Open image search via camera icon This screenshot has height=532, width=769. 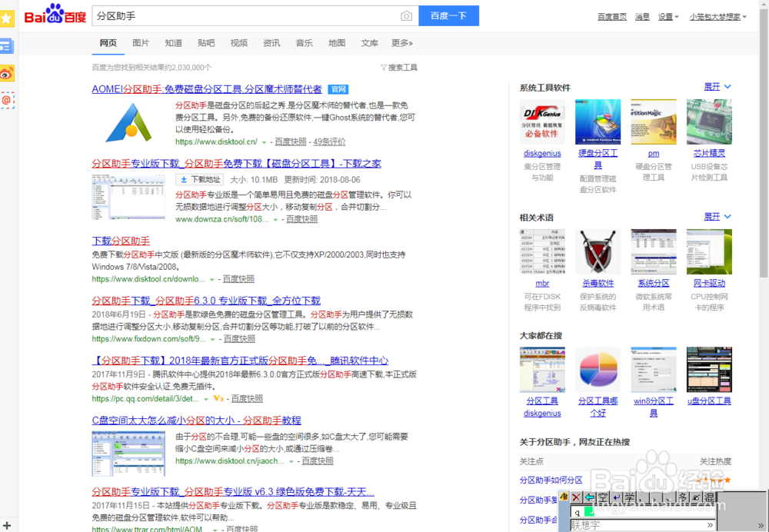point(406,16)
